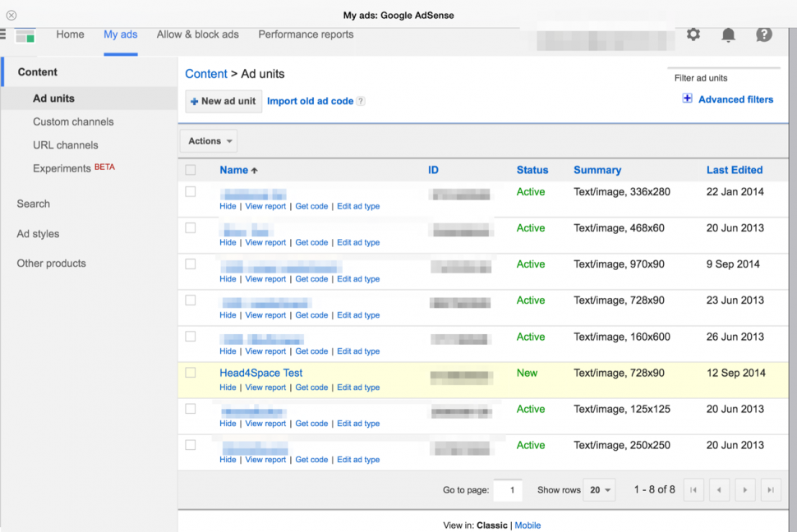Viewport: 797px width, 532px height.
Task: Sort the table by Status column
Action: 532,170
